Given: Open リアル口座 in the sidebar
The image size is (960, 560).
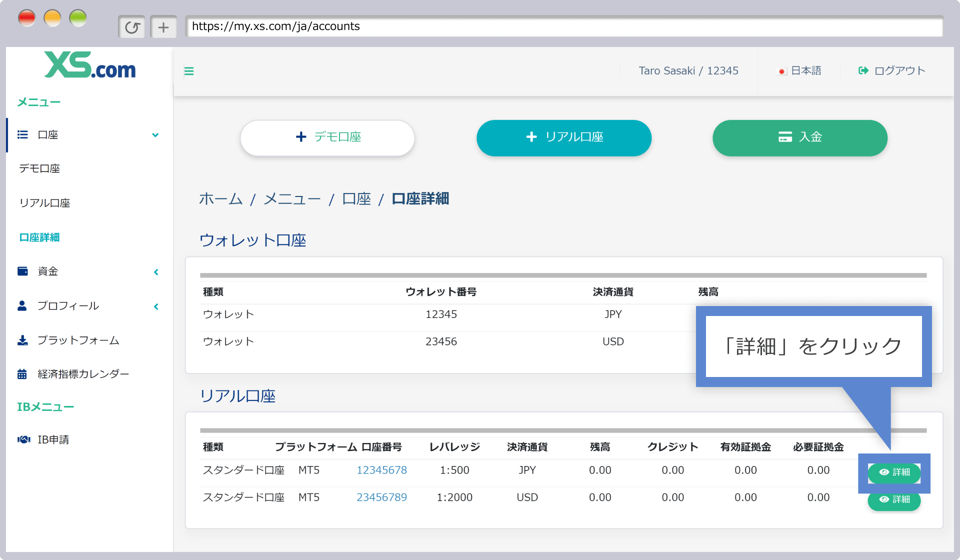Looking at the screenshot, I should tap(44, 203).
